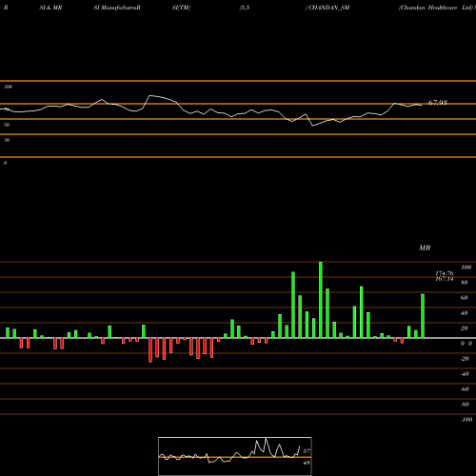Click the -40 label on MR axis
476x476 pixels.
click(465, 374)
